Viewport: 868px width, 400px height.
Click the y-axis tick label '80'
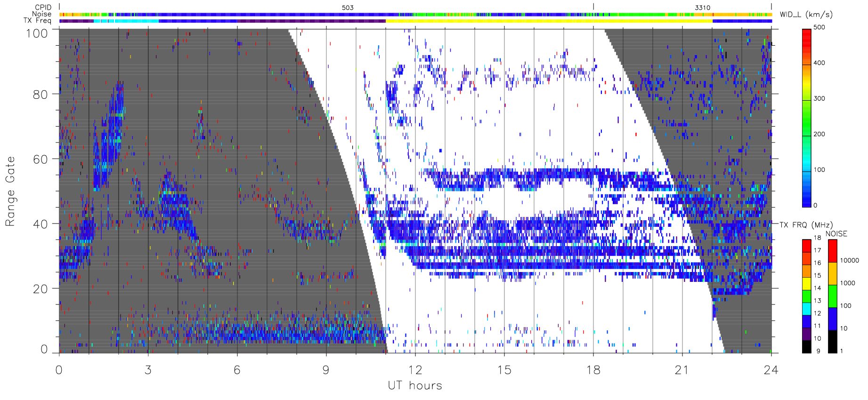click(x=41, y=94)
